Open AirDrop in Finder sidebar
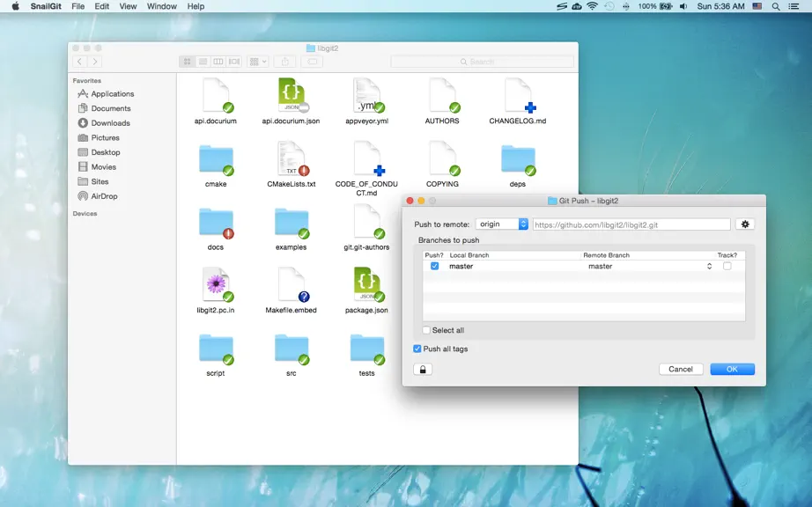This screenshot has height=507, width=812. pyautogui.click(x=98, y=196)
